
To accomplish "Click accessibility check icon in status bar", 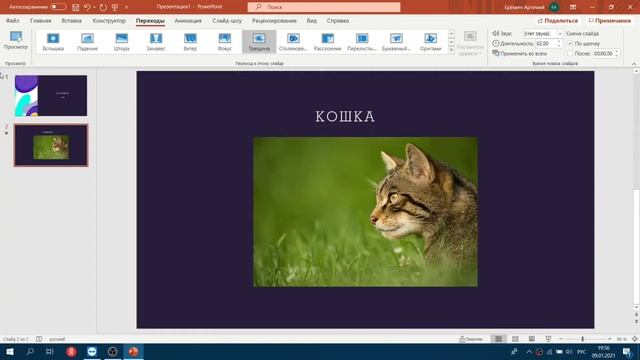I will (39, 339).
